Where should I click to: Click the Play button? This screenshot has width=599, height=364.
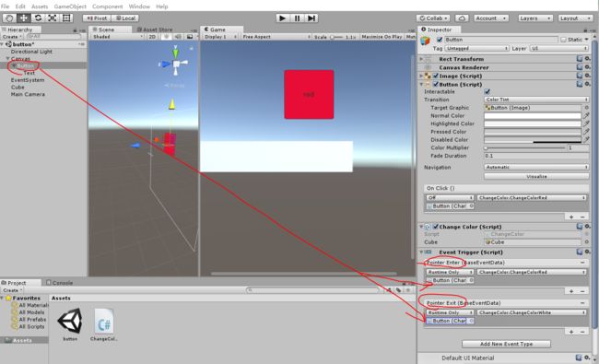282,18
